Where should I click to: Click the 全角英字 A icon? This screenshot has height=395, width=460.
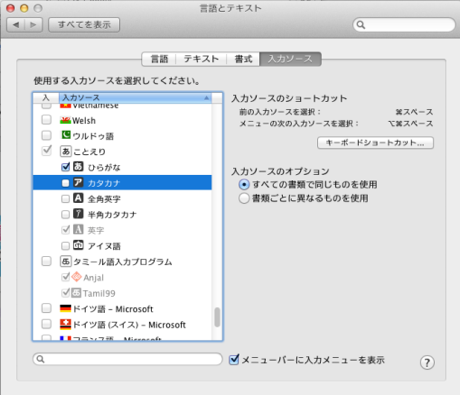(x=78, y=198)
